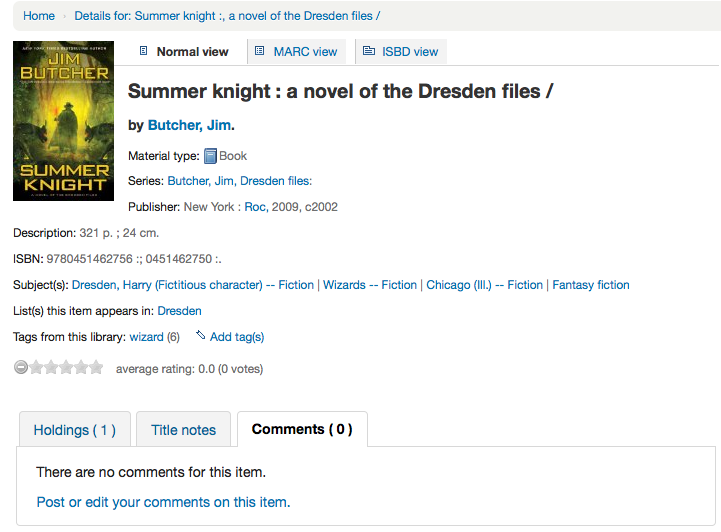Rate this book one star
This screenshot has height=532, width=721.
36,368
